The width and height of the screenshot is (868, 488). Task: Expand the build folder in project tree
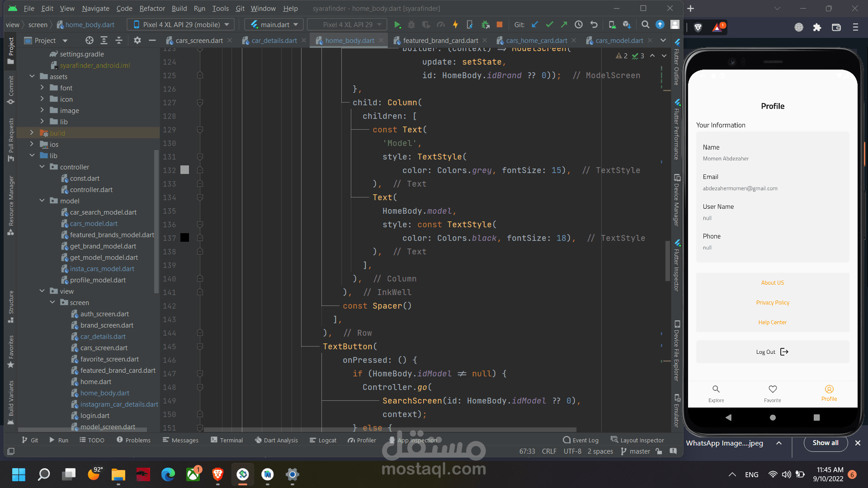[32, 133]
